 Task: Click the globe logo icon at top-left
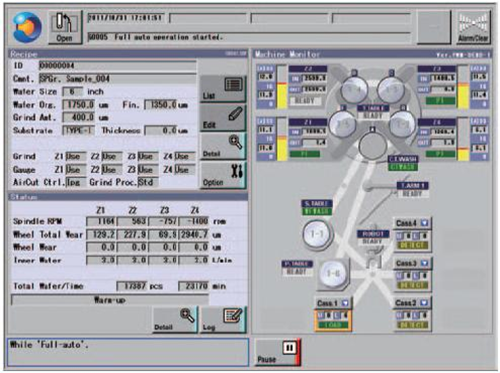click(28, 27)
